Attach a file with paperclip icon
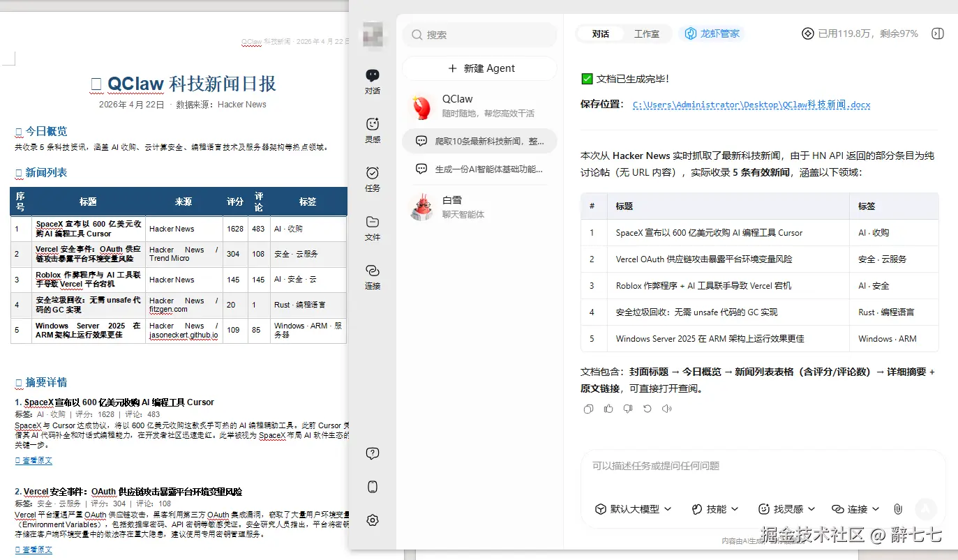958x560 pixels. (x=898, y=509)
